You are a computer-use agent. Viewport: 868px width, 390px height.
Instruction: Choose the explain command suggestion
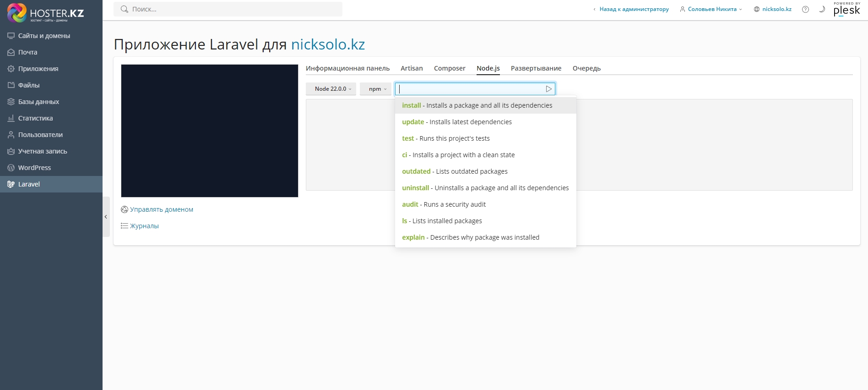(x=485, y=237)
